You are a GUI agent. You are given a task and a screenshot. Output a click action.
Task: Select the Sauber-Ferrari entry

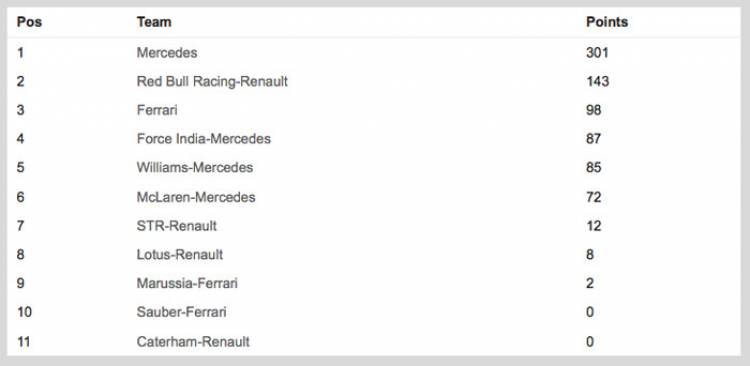[x=181, y=312]
